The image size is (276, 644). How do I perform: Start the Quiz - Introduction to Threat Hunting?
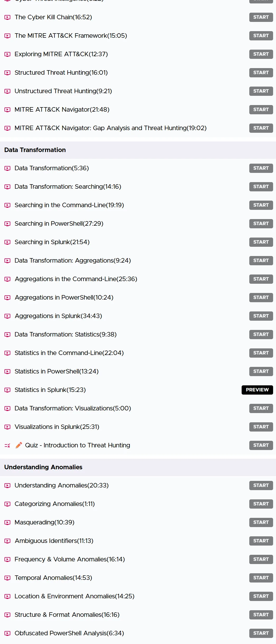click(261, 445)
